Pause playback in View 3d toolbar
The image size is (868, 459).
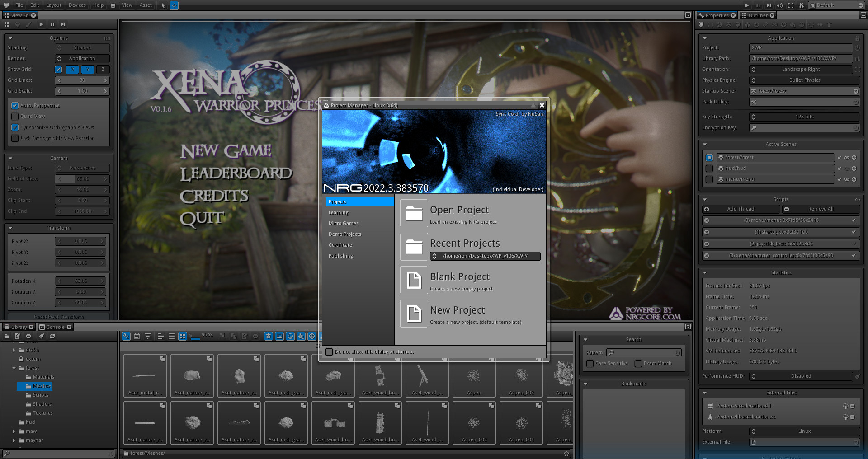52,24
